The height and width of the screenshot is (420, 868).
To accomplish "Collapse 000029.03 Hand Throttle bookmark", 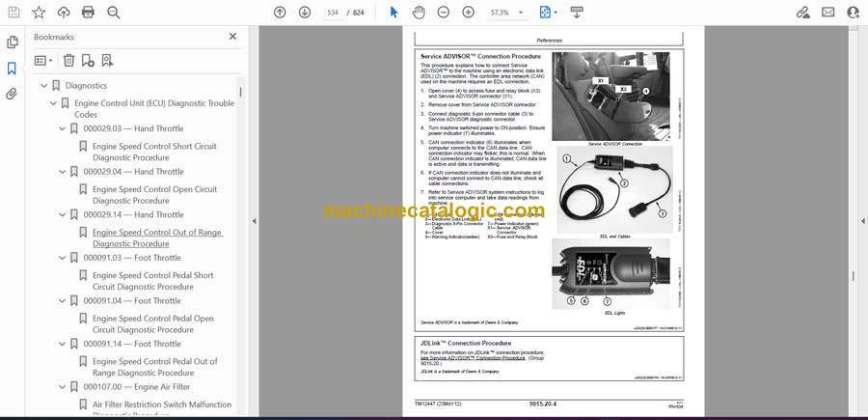I will click(63, 128).
